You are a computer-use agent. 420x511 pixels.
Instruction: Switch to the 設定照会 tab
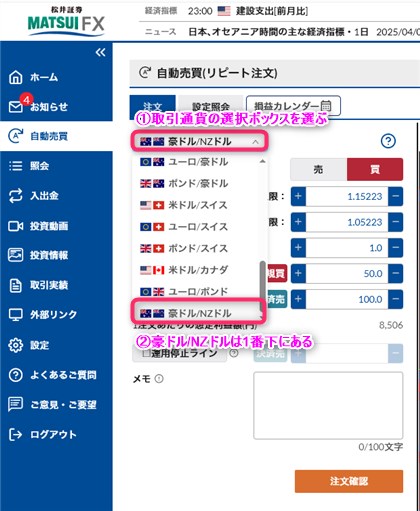click(211, 106)
